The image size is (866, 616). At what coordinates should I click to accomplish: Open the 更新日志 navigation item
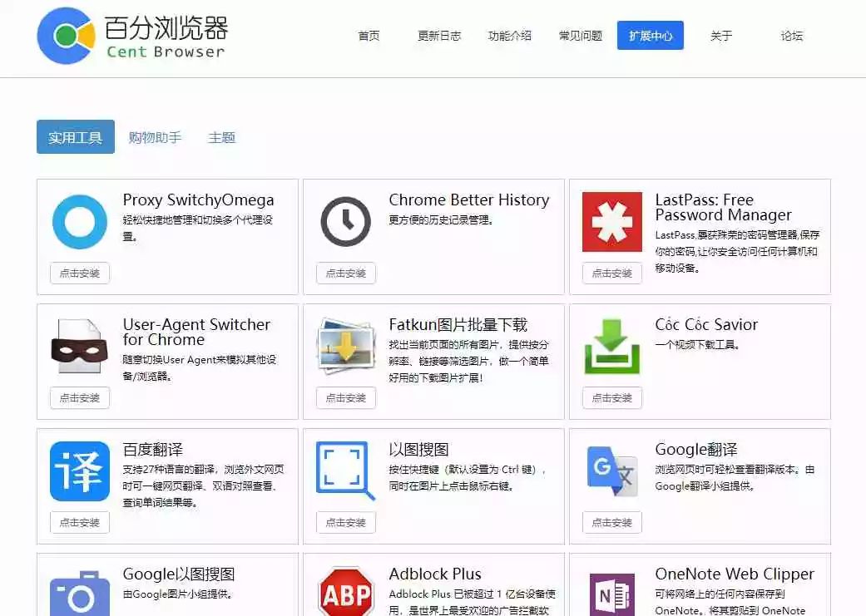pyautogui.click(x=439, y=36)
